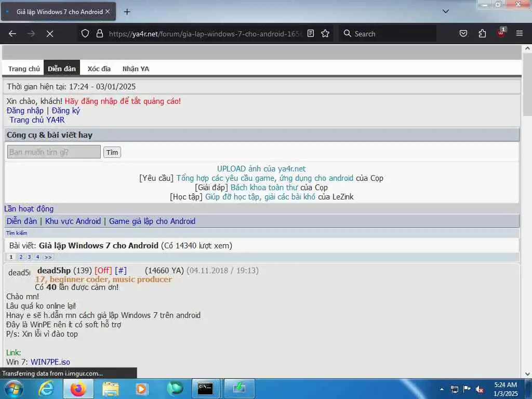This screenshot has width=532, height=399.
Task: Open the extensions puzzle icon
Action: click(482, 33)
